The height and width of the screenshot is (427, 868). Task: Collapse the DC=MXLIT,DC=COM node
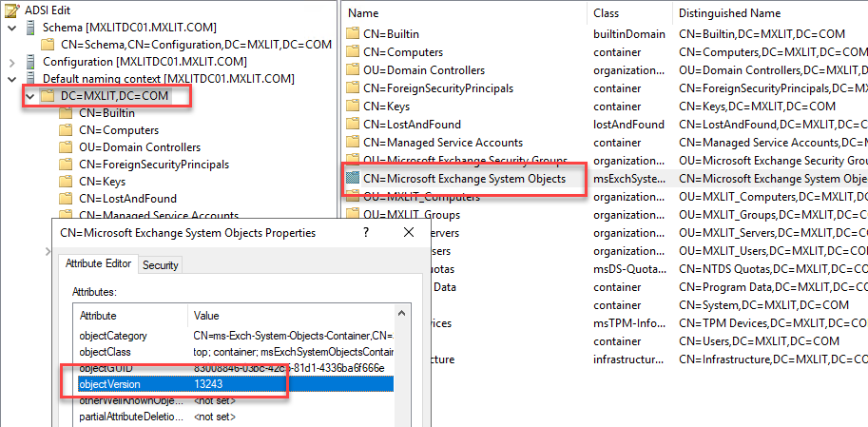point(30,96)
